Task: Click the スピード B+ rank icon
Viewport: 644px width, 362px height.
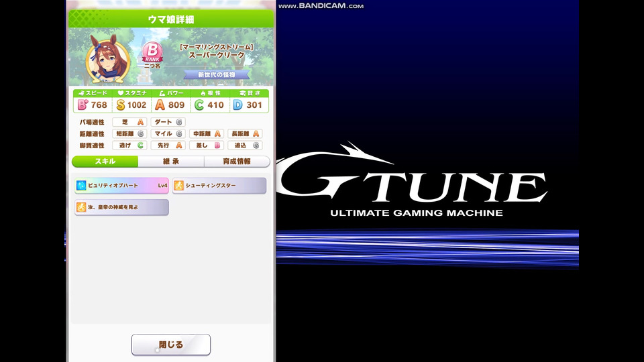Action: (83, 105)
